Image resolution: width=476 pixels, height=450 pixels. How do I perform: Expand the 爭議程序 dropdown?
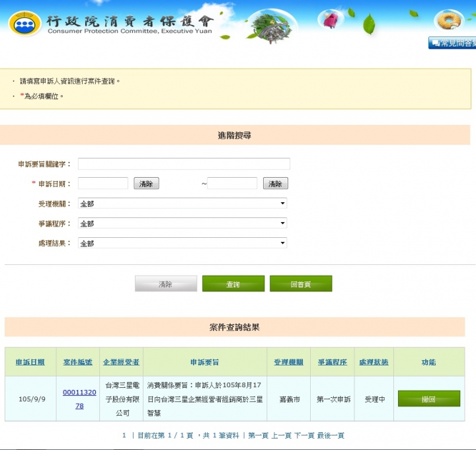[182, 223]
